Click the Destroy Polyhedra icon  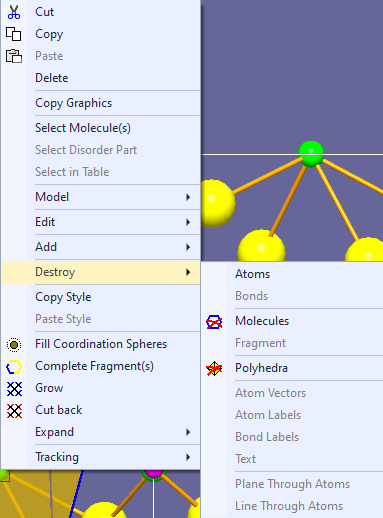point(214,369)
